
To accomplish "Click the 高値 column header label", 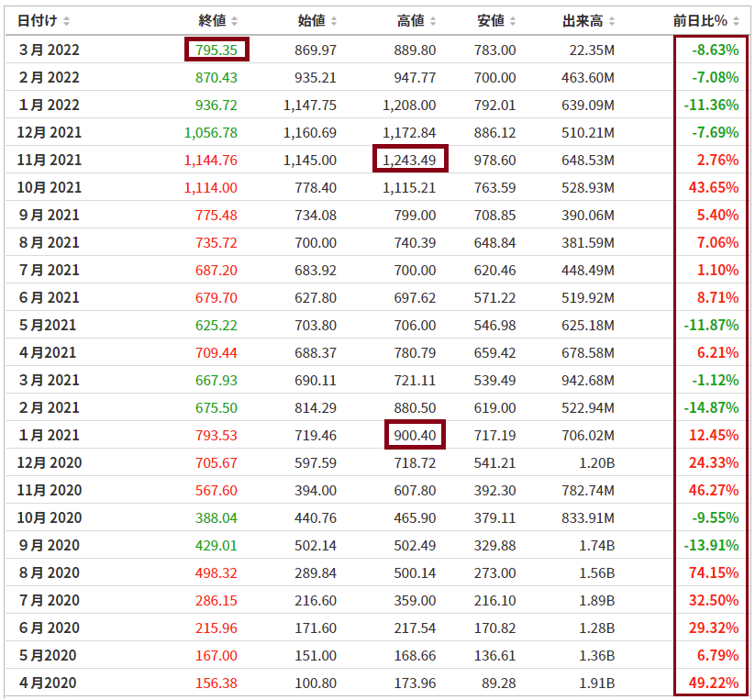I will coord(411,21).
